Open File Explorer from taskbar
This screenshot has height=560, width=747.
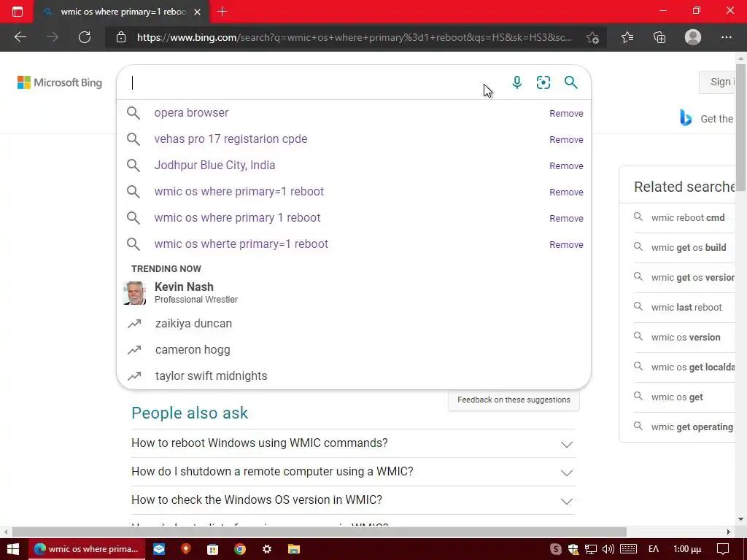point(294,549)
